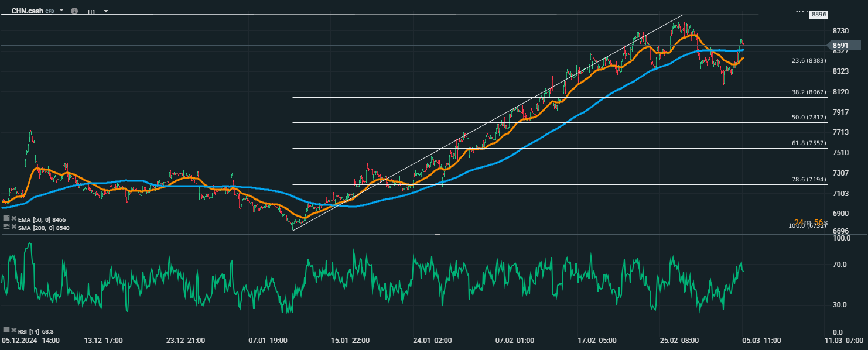Screen dimensions: 868x350
Task: Click the 25.02 08:00 time axis label
Action: click(679, 340)
